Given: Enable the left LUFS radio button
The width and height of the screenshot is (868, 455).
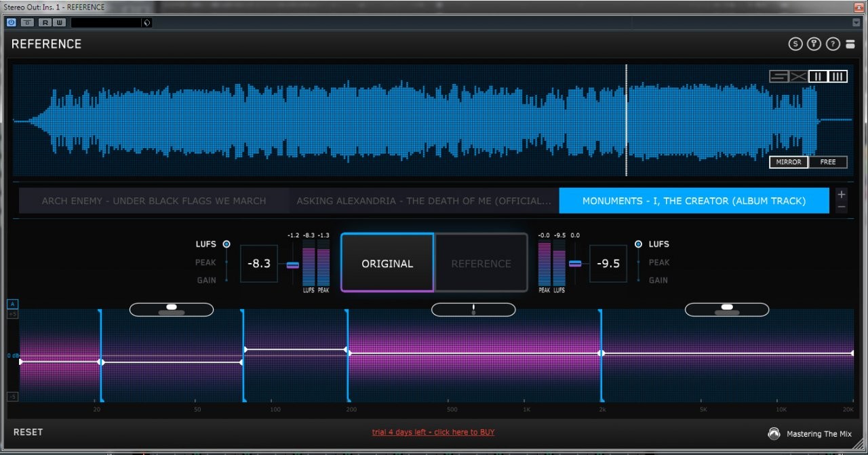Looking at the screenshot, I should coord(226,244).
